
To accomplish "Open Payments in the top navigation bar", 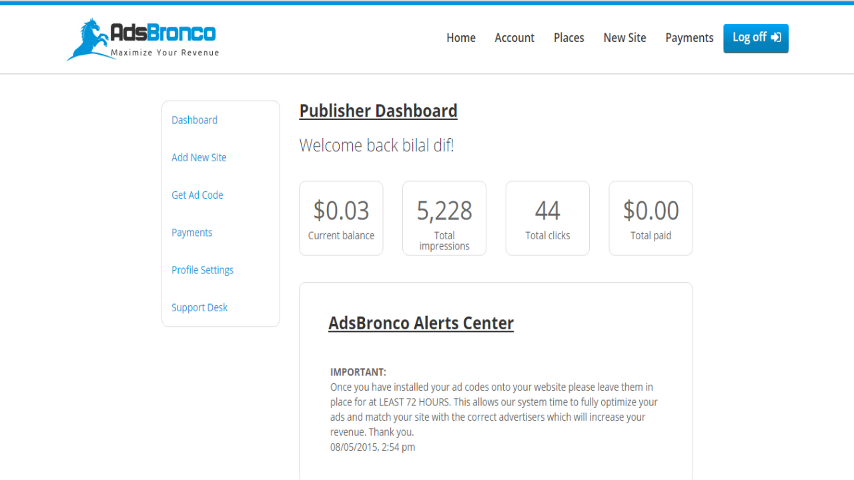I will (689, 38).
